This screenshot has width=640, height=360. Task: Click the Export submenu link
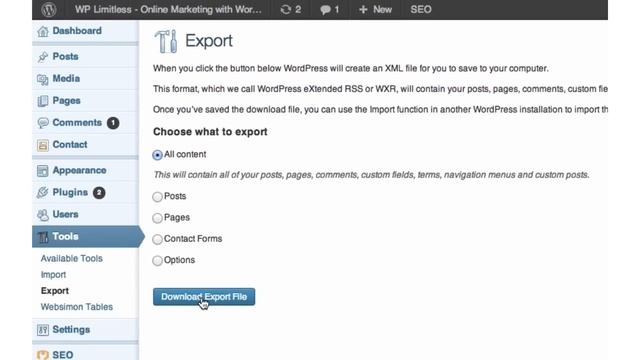55,291
